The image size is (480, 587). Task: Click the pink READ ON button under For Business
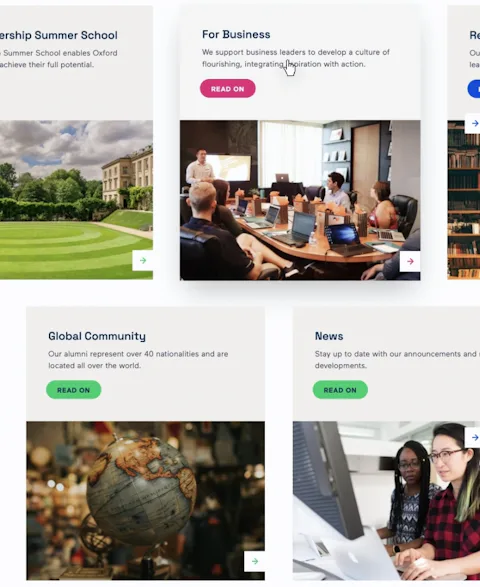[x=228, y=88]
